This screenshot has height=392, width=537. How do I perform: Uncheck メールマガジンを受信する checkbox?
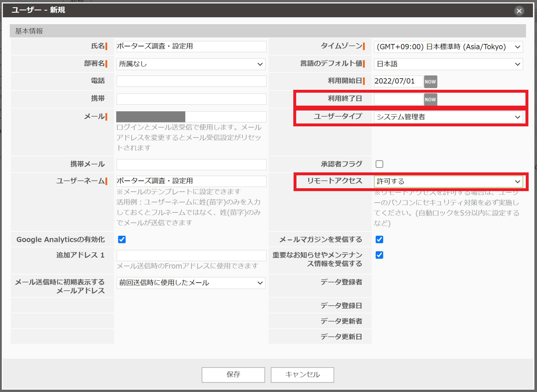(x=379, y=239)
